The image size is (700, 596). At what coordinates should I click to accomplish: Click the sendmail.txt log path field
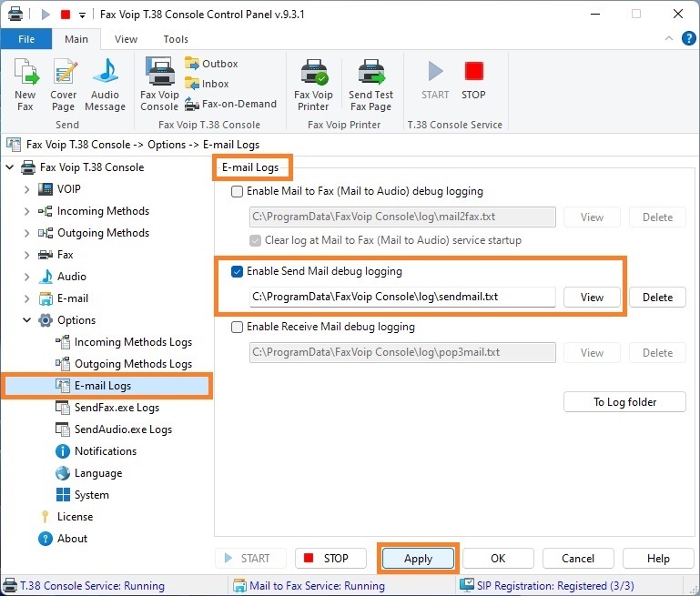pyautogui.click(x=402, y=298)
